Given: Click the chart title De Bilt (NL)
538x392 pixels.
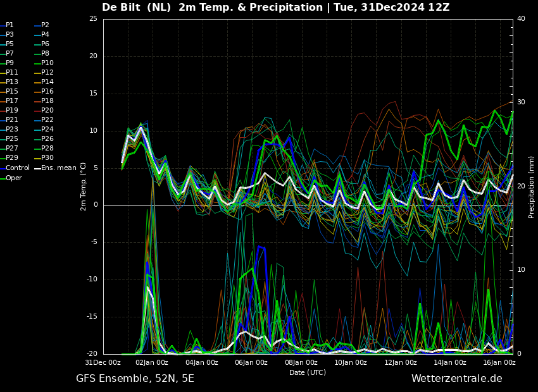Looking at the screenshot, I should (136, 8).
